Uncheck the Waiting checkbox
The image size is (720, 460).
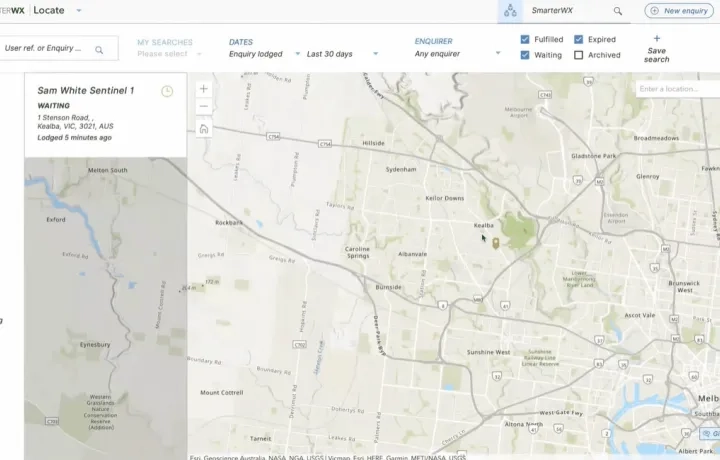(525, 55)
